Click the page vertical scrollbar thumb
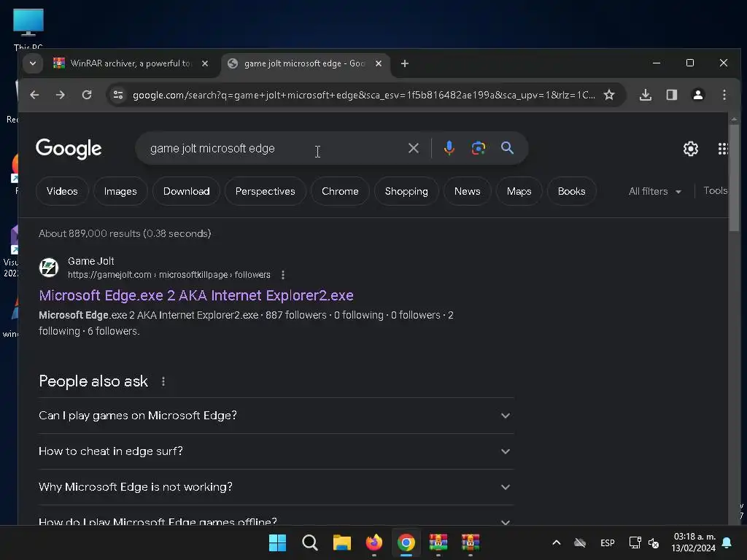747x560 pixels. pos(734,179)
